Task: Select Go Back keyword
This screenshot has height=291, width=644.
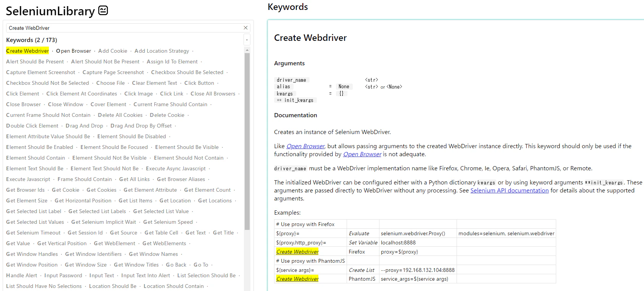Action: point(176,265)
